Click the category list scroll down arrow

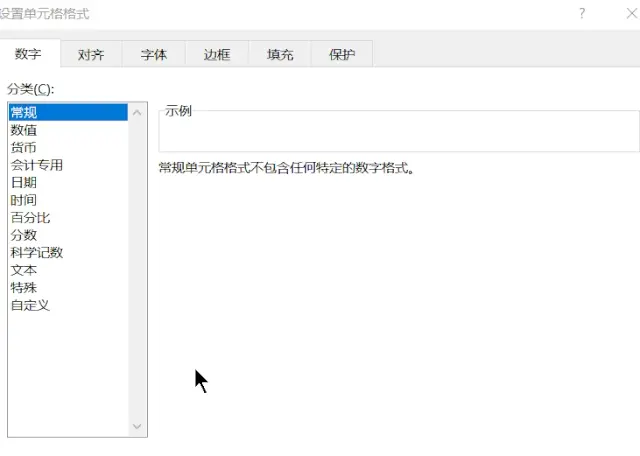(138, 426)
